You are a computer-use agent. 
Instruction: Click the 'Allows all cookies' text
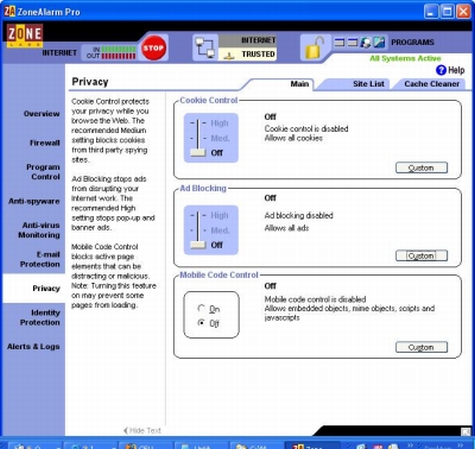tap(293, 138)
